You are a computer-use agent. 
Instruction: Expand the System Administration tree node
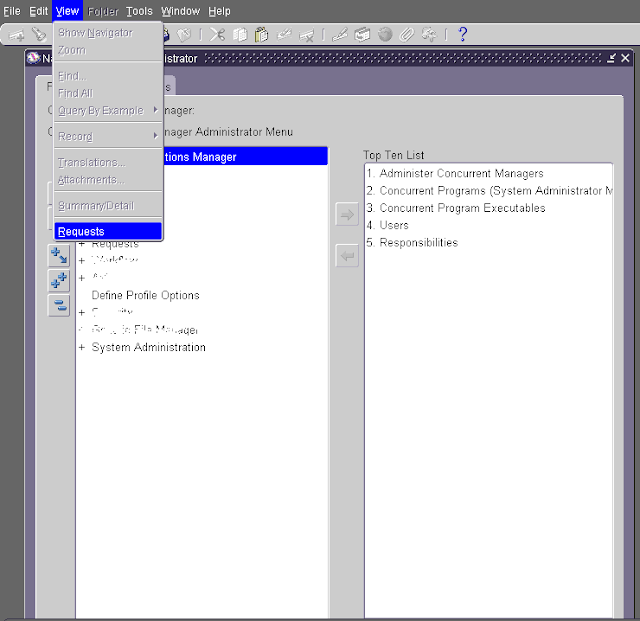(82, 347)
